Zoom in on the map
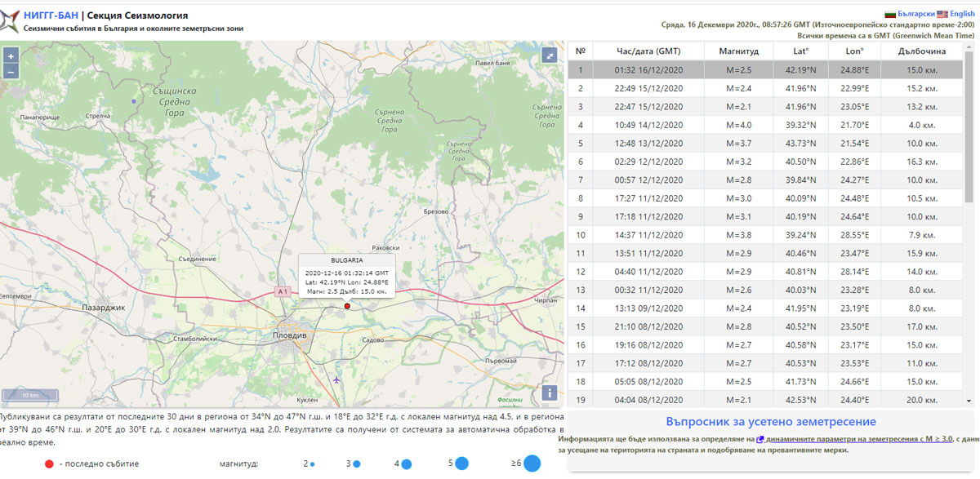The width and height of the screenshot is (980, 479). (11, 56)
